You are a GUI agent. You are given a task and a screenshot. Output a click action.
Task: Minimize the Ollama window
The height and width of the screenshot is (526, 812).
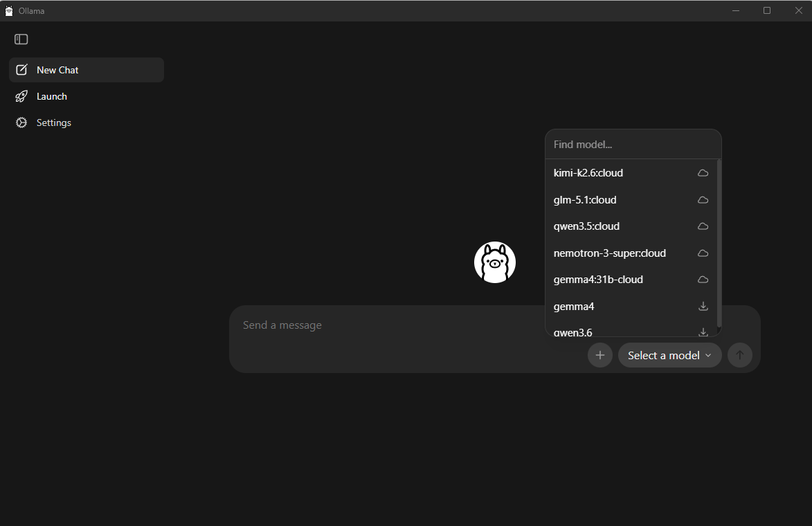click(x=736, y=10)
